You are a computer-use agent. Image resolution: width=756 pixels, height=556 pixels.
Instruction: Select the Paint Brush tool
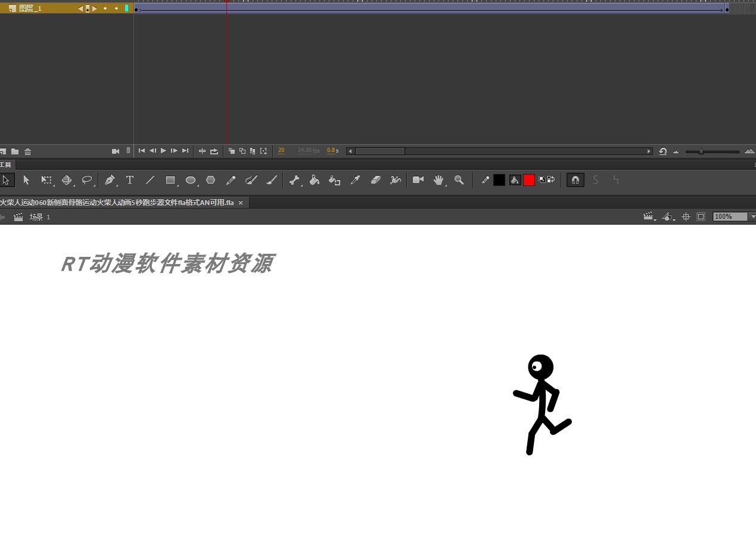click(251, 180)
